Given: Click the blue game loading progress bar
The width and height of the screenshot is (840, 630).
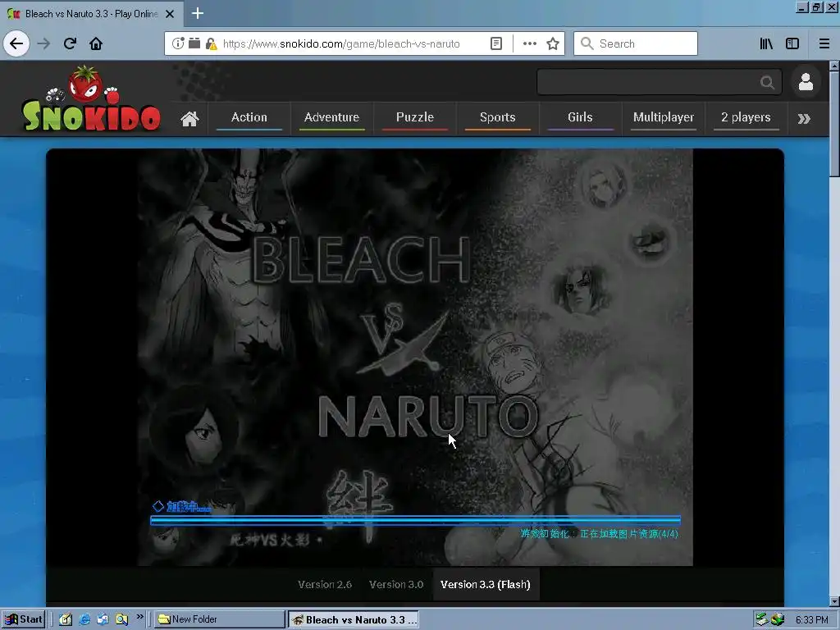Looking at the screenshot, I should (415, 520).
